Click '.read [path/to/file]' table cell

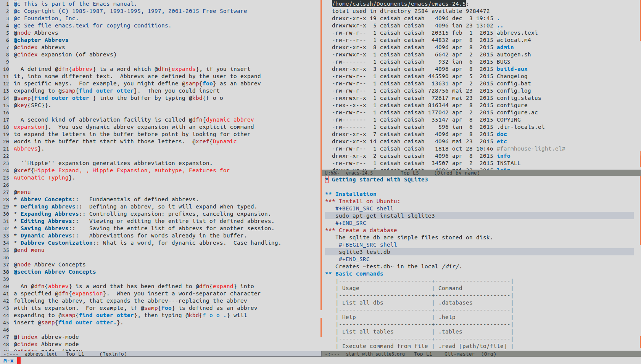coord(472,346)
